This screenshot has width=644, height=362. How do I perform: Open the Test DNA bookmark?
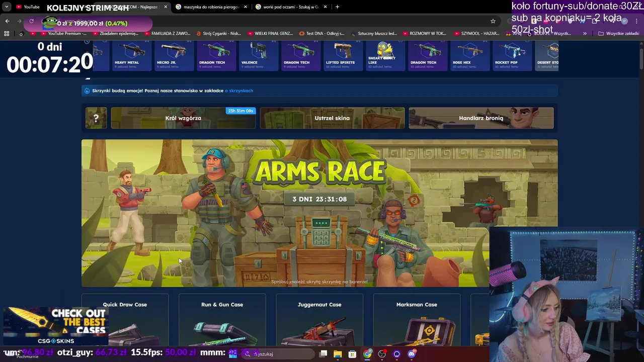[x=322, y=34]
